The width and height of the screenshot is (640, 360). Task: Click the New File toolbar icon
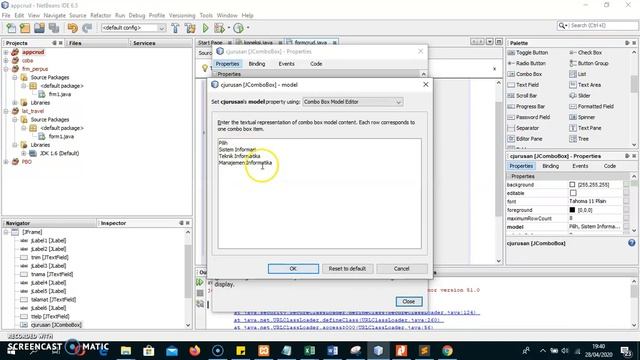(11, 28)
